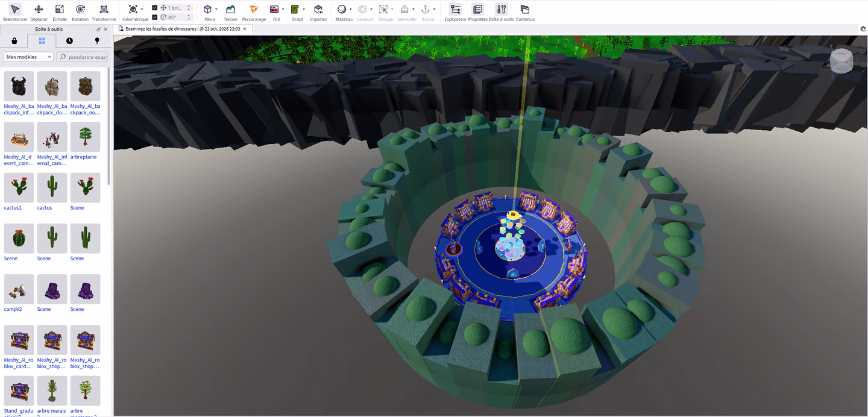Insert the arbreplaine tree model
The width and height of the screenshot is (868, 417).
(85, 137)
